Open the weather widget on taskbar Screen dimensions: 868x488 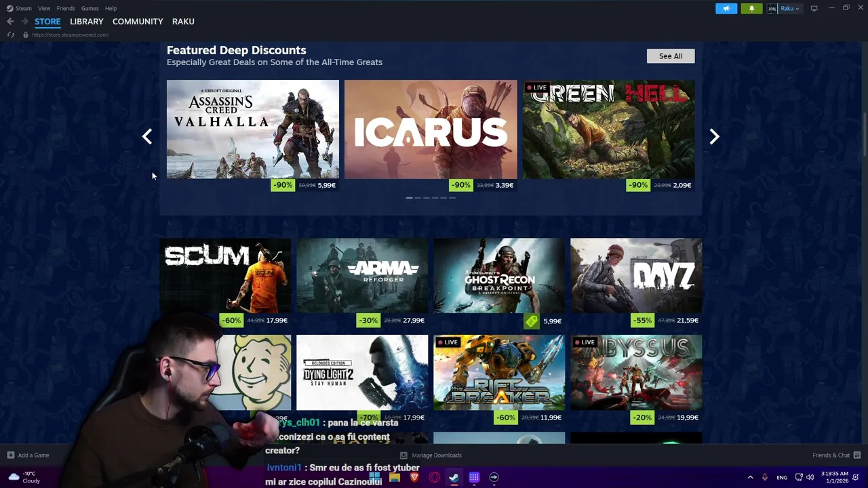tap(24, 477)
